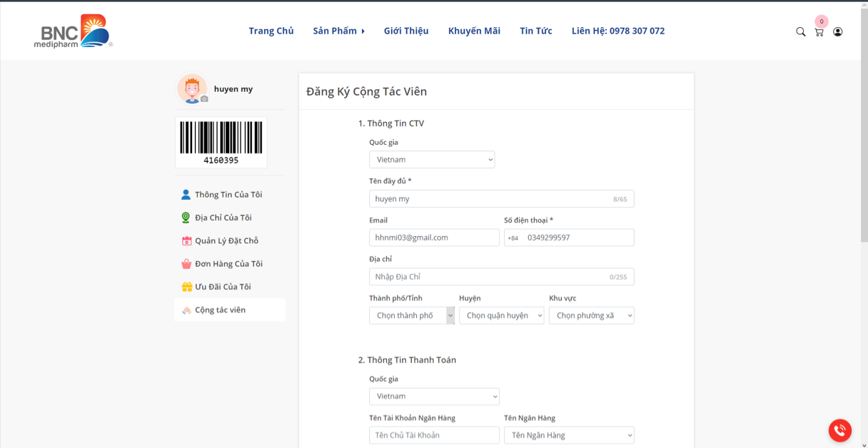Open the Tên Ngân Hàng dropdown

568,435
